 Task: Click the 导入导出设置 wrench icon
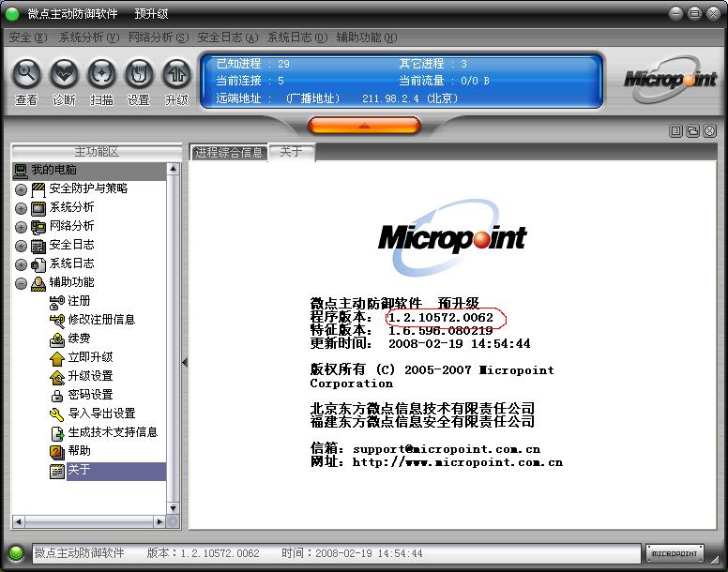[x=56, y=414]
